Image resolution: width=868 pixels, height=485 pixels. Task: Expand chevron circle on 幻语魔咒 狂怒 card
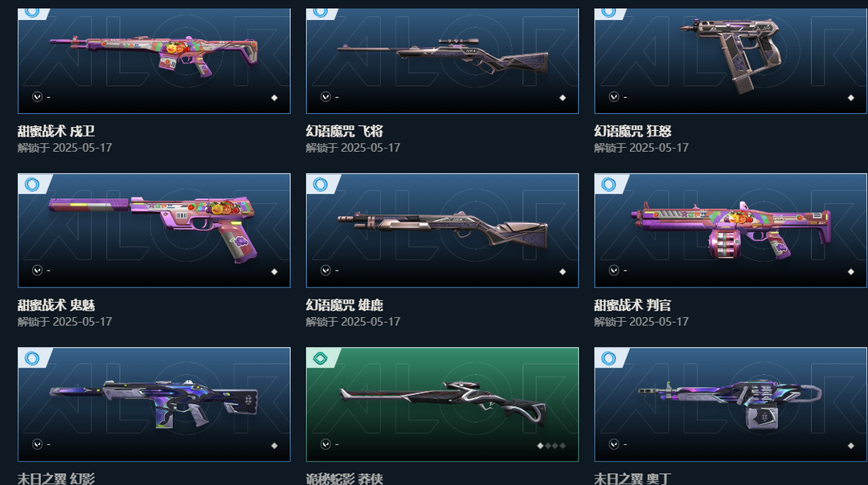(614, 97)
